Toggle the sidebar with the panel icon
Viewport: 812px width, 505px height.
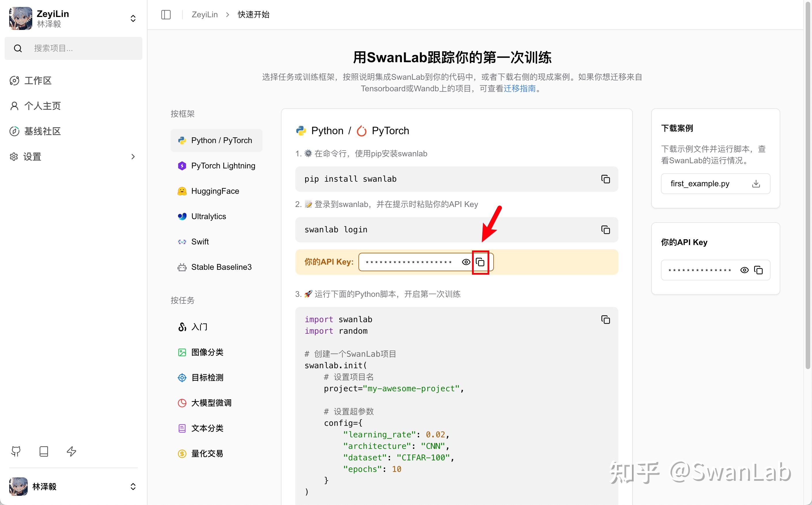pos(166,14)
